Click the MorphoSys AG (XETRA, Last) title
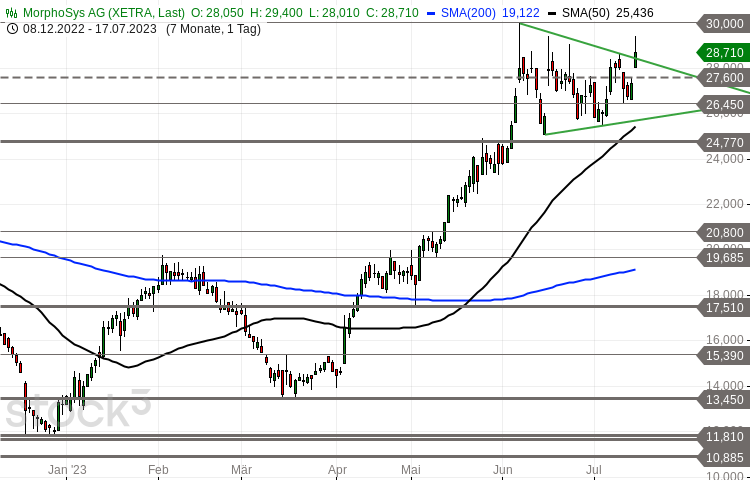Image resolution: width=750 pixels, height=480 pixels. pyautogui.click(x=104, y=12)
